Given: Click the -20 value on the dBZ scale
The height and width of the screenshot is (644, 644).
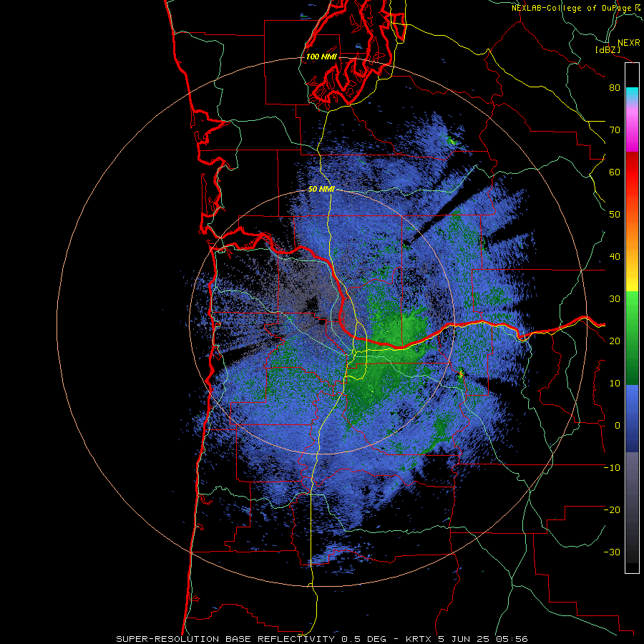Looking at the screenshot, I should coord(612,510).
